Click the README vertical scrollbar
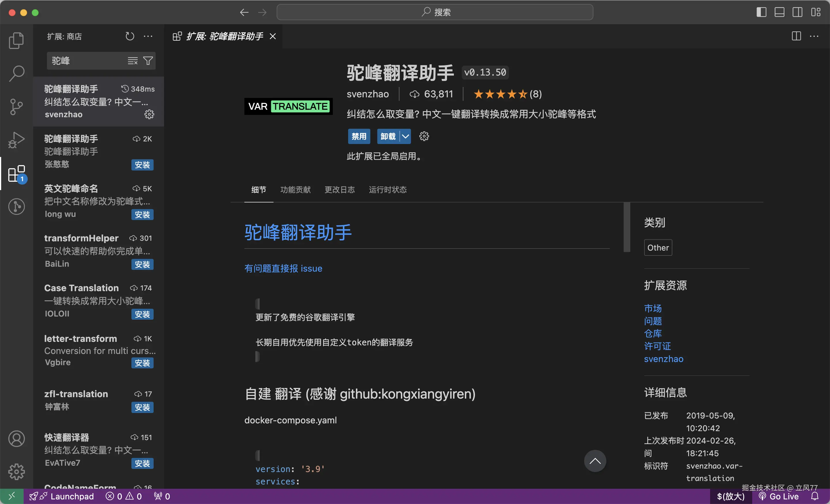Screen dimensions: 830x504 (x=627, y=227)
